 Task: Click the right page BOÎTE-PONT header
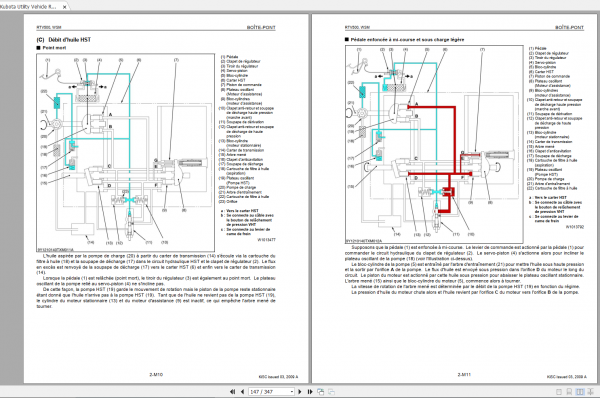coord(569,28)
